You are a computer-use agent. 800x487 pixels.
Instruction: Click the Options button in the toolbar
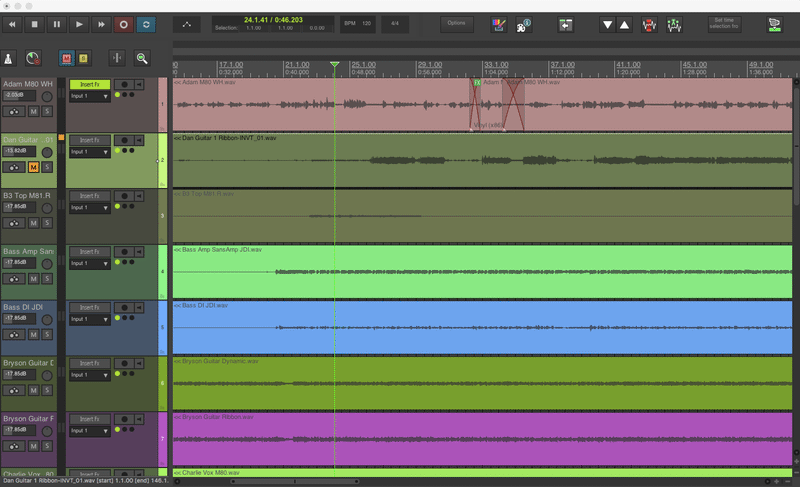click(x=456, y=22)
